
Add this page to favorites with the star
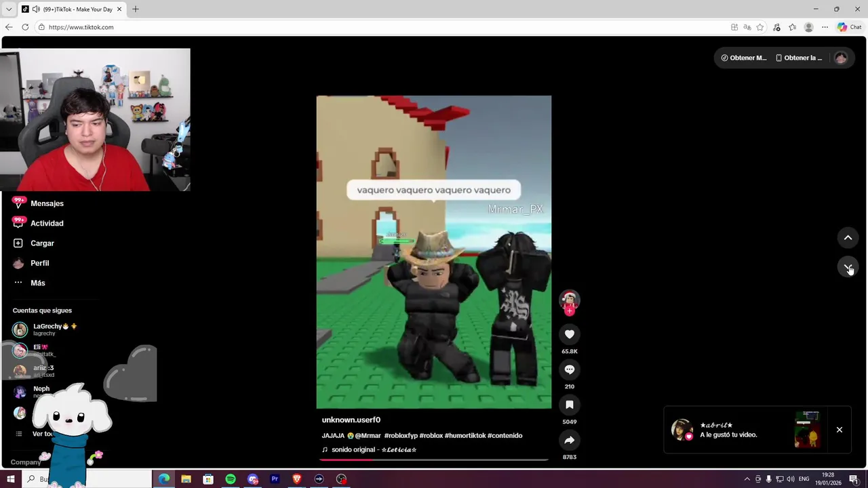tap(760, 27)
